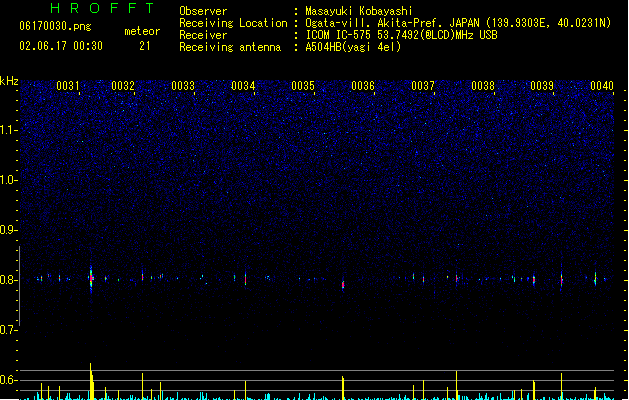The width and height of the screenshot is (629, 400).
Task: Click the 'Receiving antenna' label
Action: click(x=230, y=47)
